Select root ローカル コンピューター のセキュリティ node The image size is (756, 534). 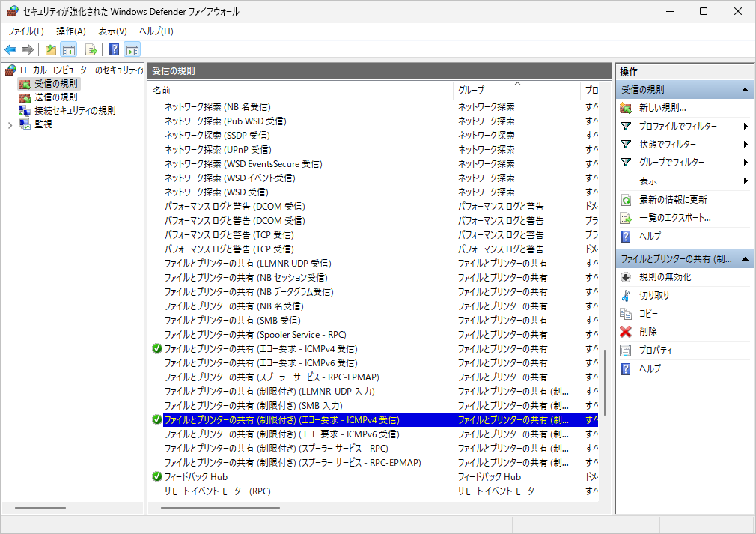[x=81, y=70]
